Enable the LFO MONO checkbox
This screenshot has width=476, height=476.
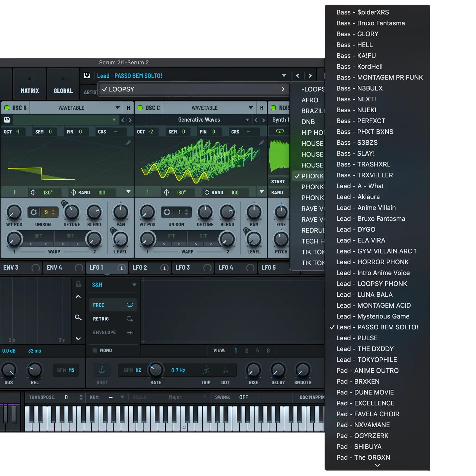[95, 350]
